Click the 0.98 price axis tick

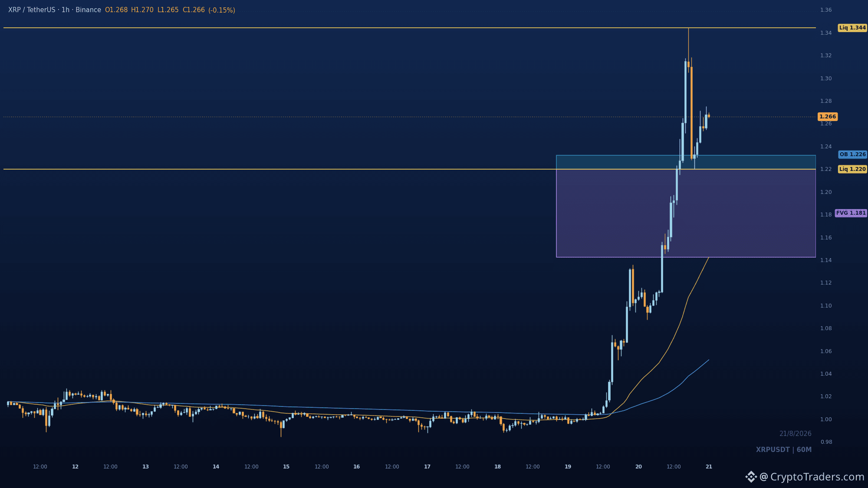pyautogui.click(x=826, y=442)
